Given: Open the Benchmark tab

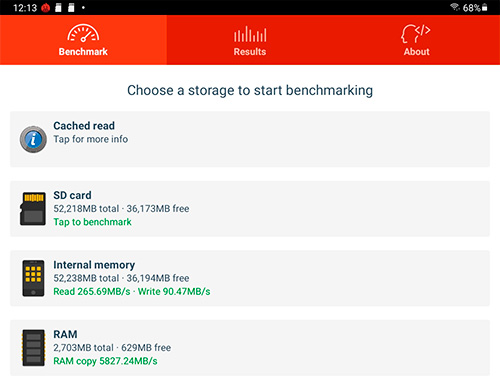Looking at the screenshot, I should tap(83, 40).
